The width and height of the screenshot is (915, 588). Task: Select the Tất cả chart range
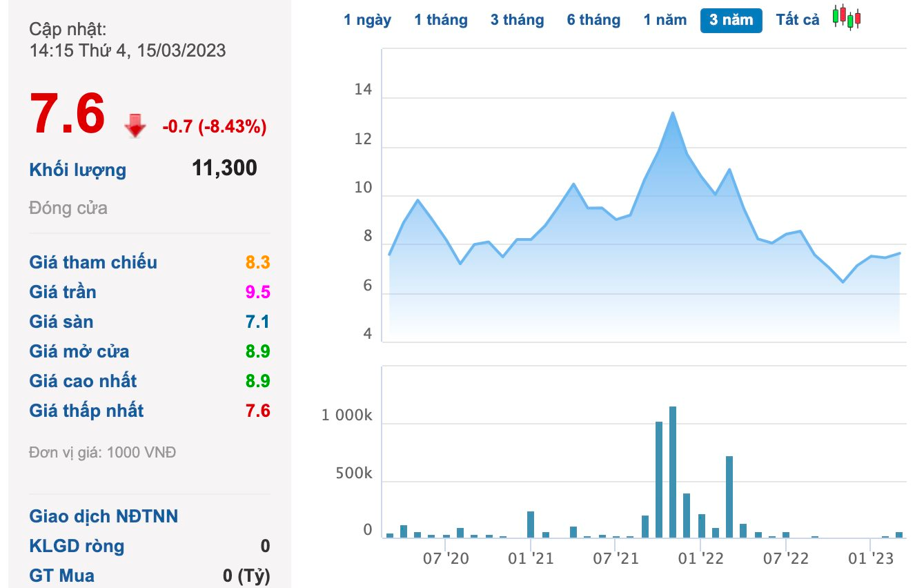pyautogui.click(x=798, y=20)
